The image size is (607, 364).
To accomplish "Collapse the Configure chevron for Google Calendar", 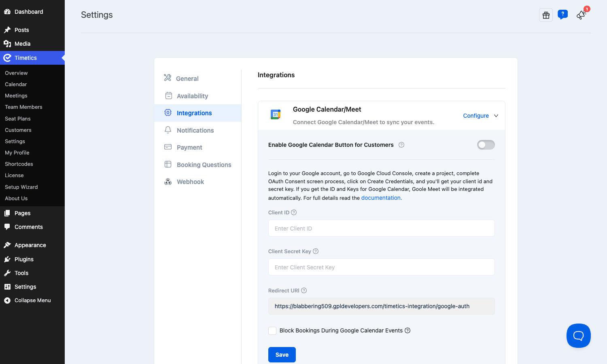I will coord(496,116).
